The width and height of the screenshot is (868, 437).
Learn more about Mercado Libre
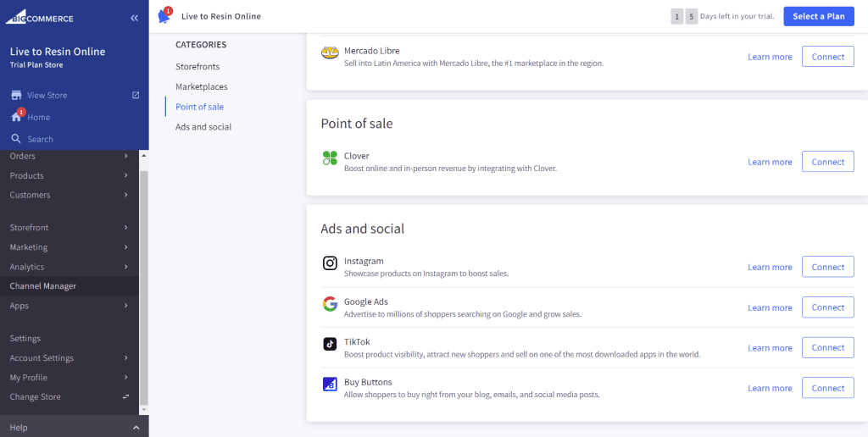770,57
